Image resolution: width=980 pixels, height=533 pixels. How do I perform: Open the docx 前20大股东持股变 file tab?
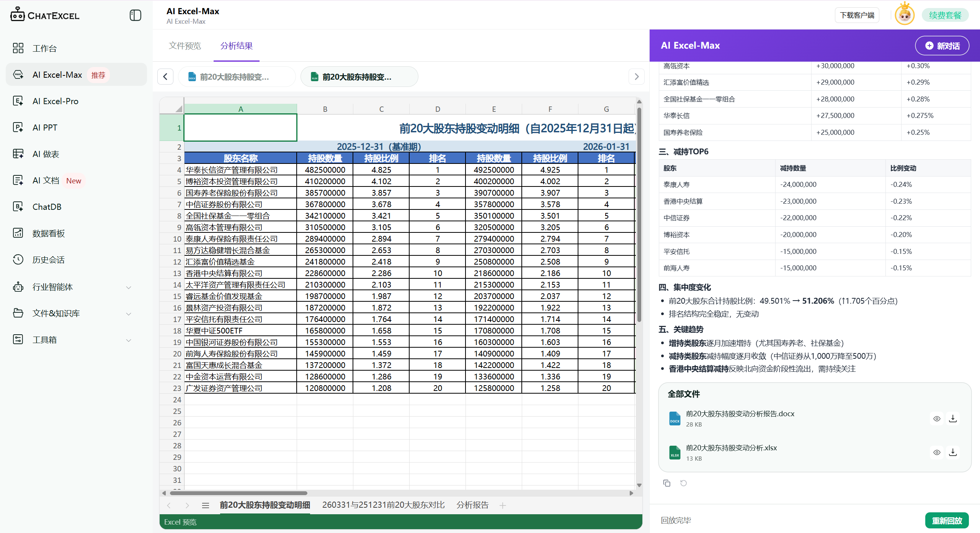[x=237, y=77]
